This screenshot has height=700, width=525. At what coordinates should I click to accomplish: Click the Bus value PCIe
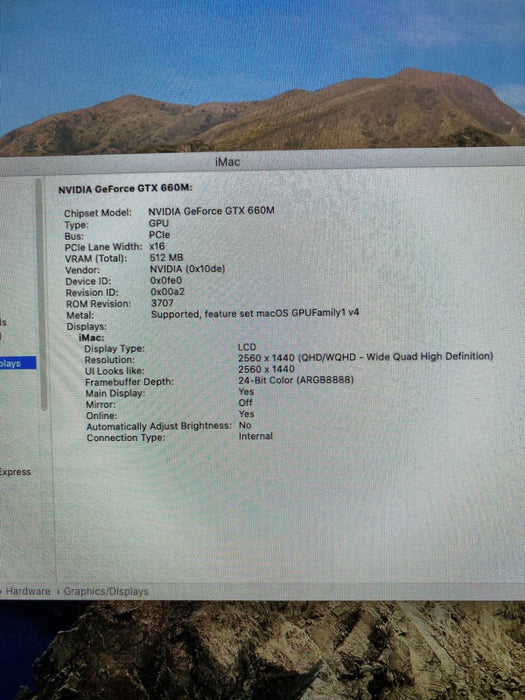159,235
